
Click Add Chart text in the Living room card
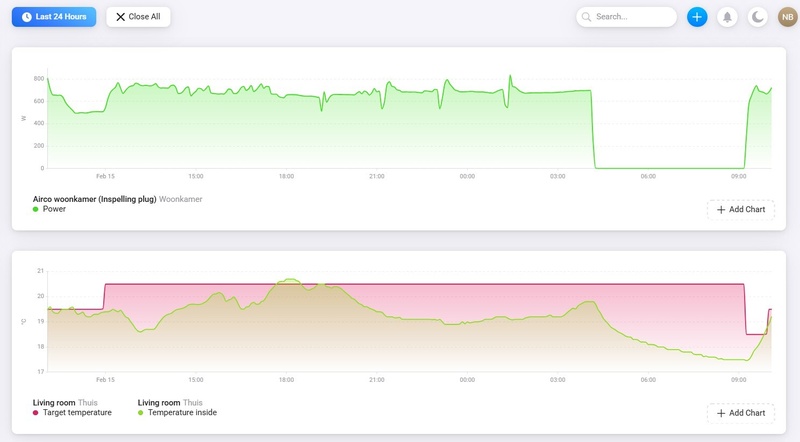[x=747, y=413]
